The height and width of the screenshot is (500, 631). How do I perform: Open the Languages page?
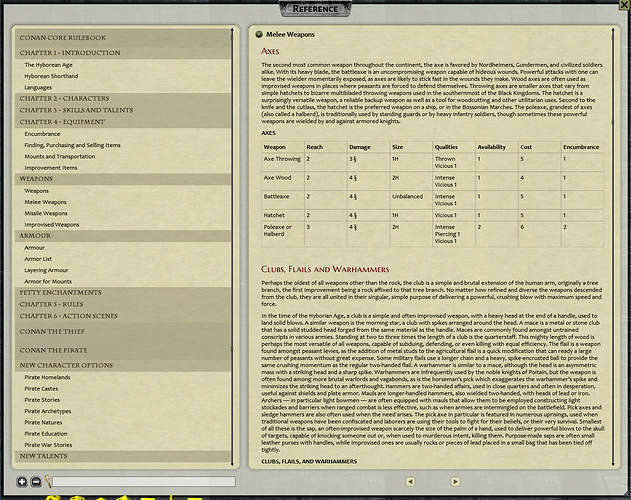[38, 87]
